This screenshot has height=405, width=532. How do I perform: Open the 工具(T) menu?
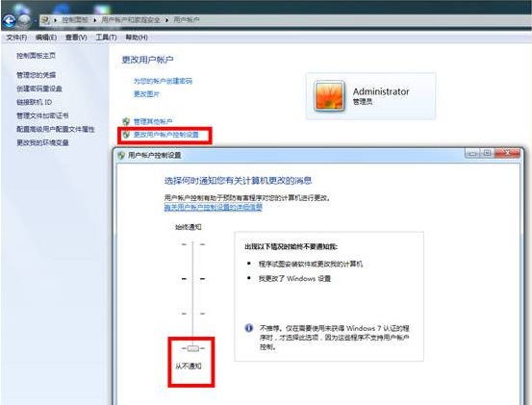106,38
